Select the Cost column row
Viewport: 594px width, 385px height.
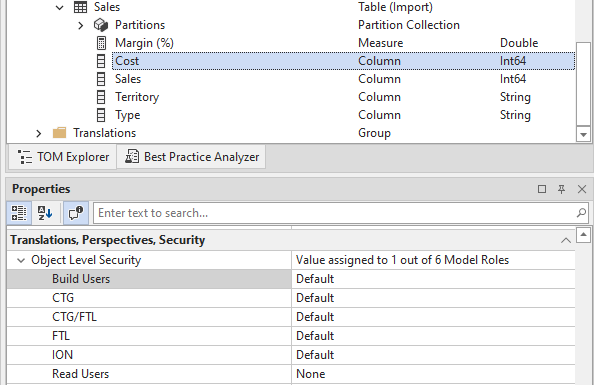343,61
